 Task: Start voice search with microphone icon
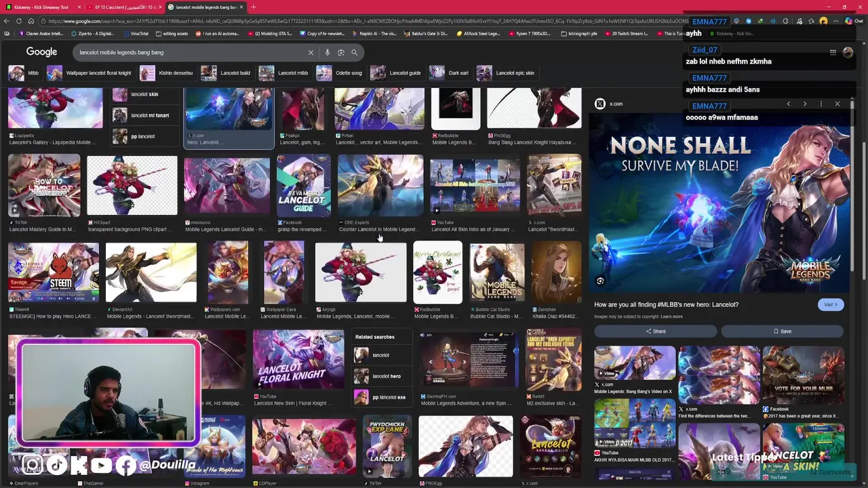point(328,52)
